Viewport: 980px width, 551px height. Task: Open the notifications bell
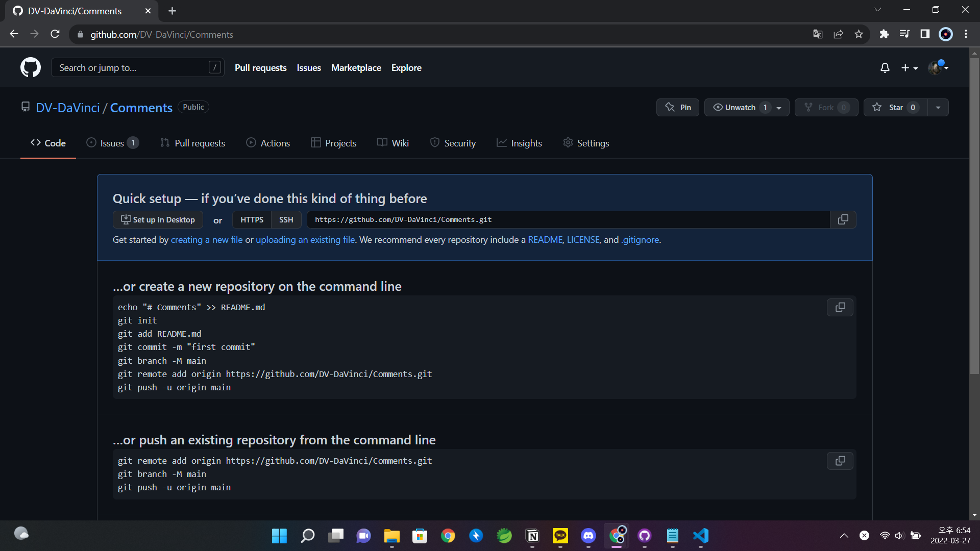click(x=885, y=68)
